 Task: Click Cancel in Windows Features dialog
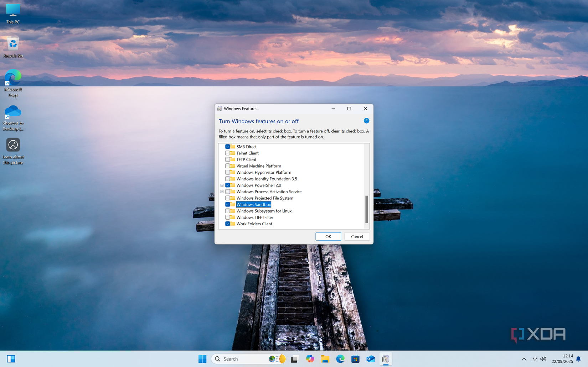[x=357, y=236]
